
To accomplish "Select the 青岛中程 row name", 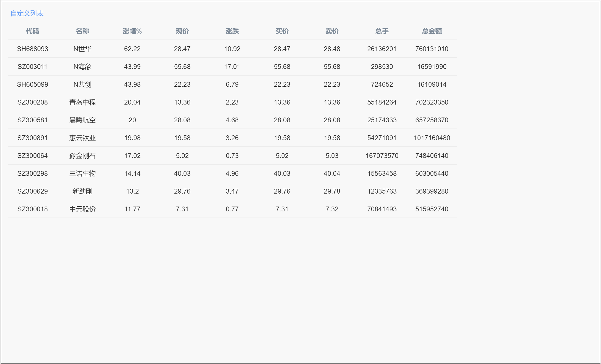I will pos(82,102).
